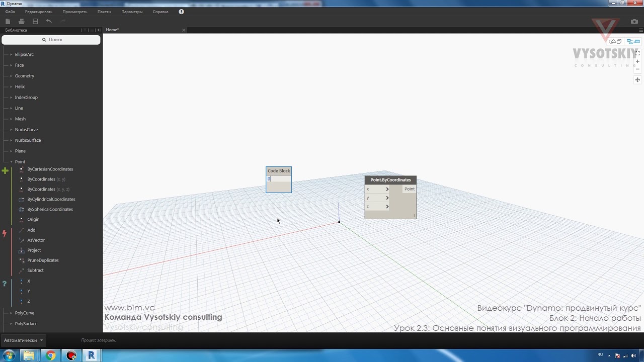Open the Просмотреть menu
Image resolution: width=644 pixels, height=362 pixels.
(x=75, y=12)
